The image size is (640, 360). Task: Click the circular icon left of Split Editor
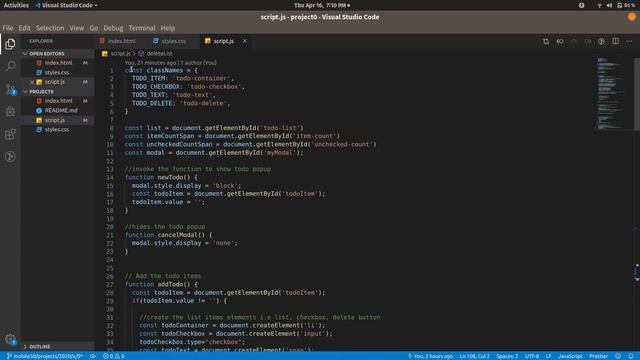602,41
